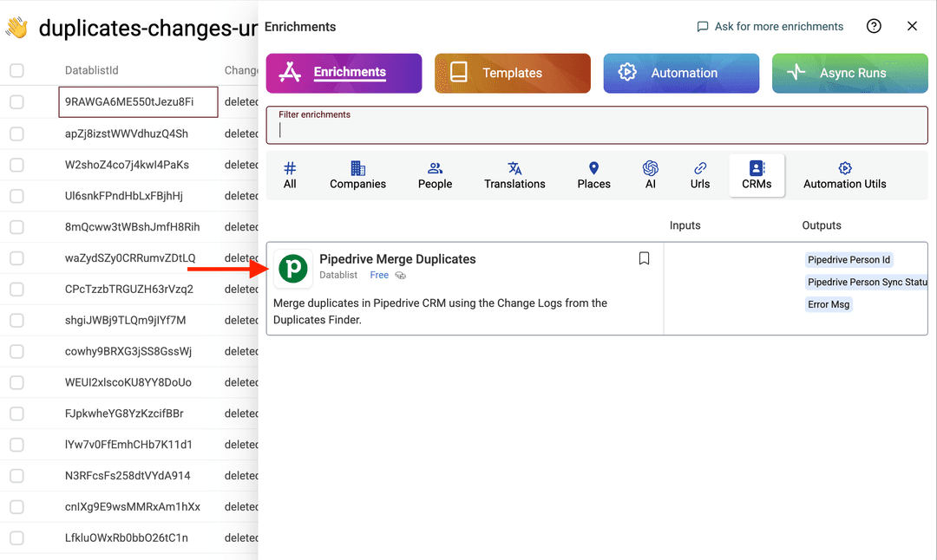
Task: Open help via the question mark icon
Action: tap(874, 26)
